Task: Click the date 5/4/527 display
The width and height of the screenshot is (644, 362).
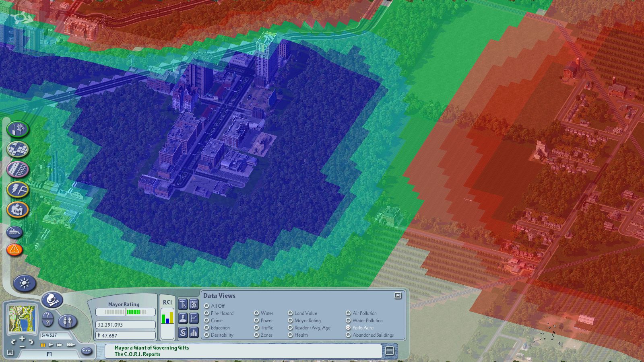Action: tap(55, 335)
